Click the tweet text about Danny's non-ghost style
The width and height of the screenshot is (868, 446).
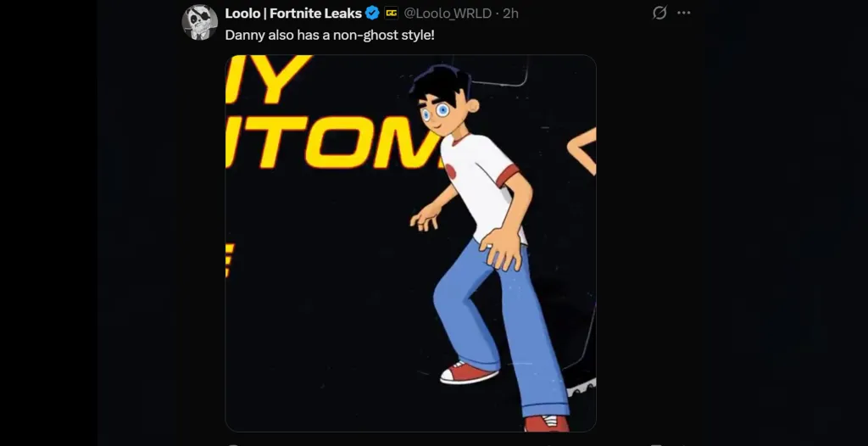coord(330,35)
